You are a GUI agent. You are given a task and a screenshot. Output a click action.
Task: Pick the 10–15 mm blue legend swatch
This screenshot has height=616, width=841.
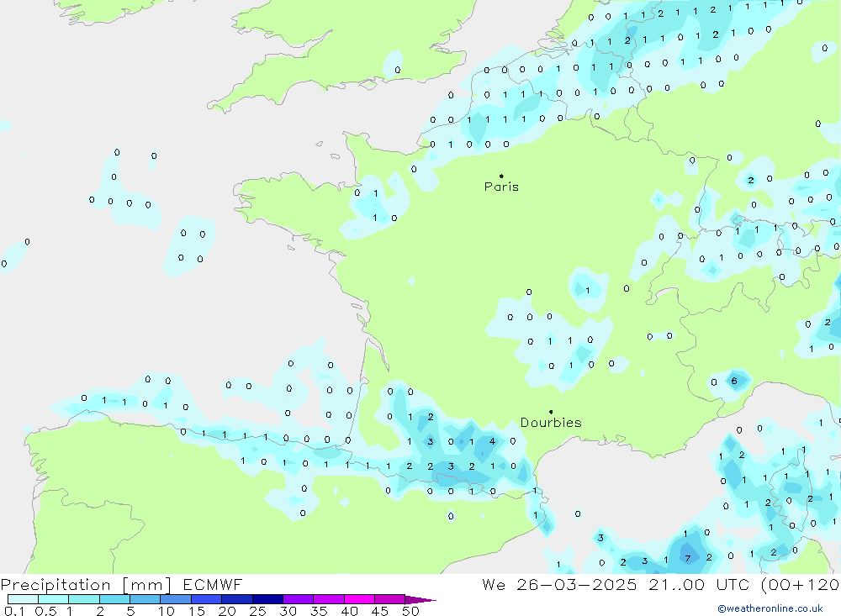[176, 599]
